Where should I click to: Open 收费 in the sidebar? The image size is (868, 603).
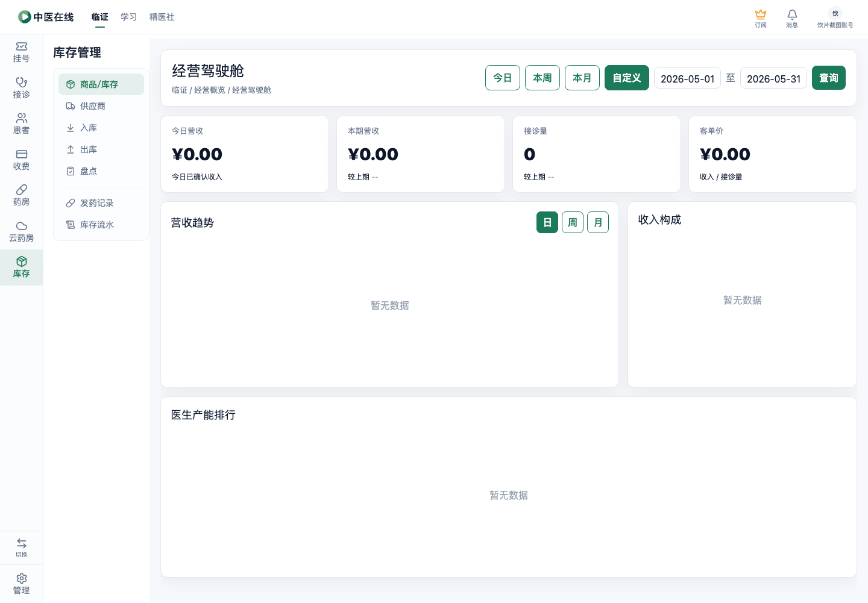pyautogui.click(x=22, y=160)
